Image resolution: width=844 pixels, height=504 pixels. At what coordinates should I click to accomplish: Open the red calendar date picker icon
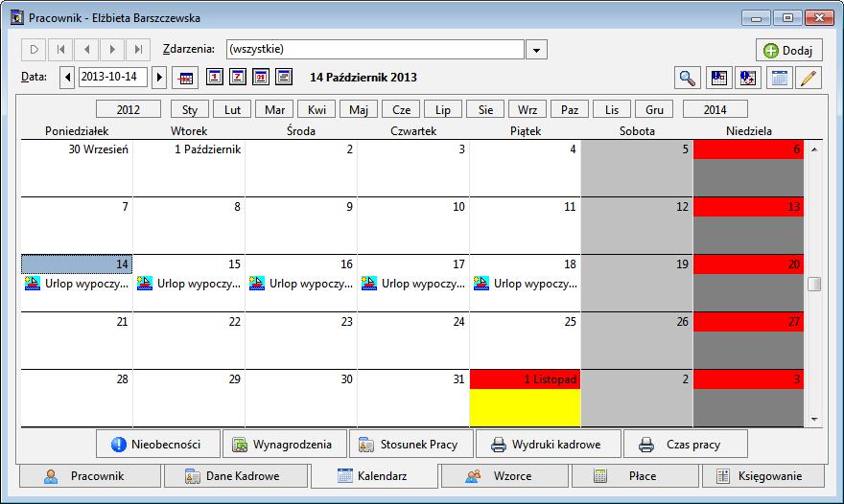(185, 78)
